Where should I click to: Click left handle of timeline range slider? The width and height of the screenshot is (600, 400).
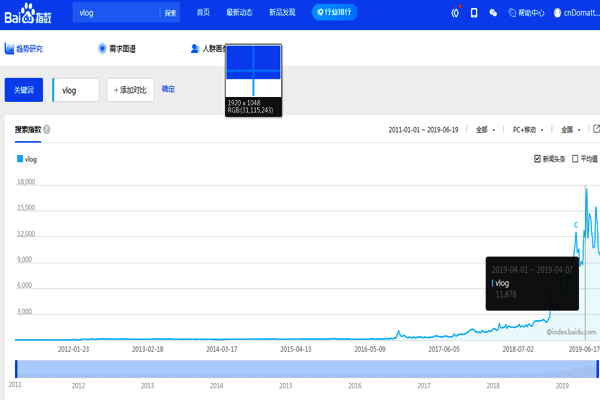14,368
